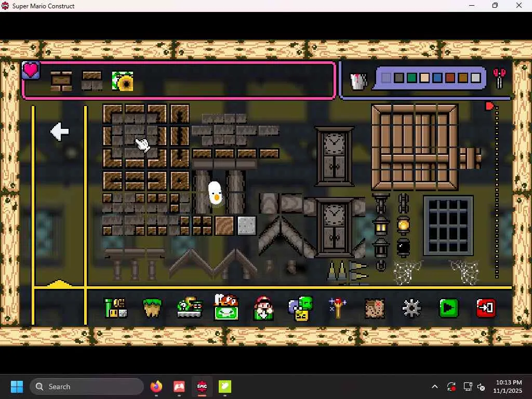Image resolution: width=532 pixels, height=399 pixels.
Task: Open the SMC app taskbar icon
Action: click(202, 387)
